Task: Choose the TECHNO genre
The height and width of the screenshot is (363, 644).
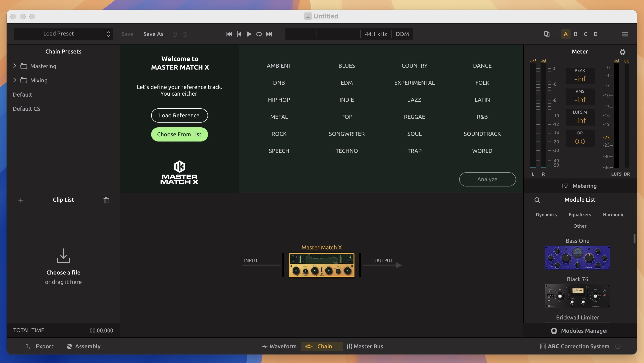Action: pyautogui.click(x=346, y=151)
